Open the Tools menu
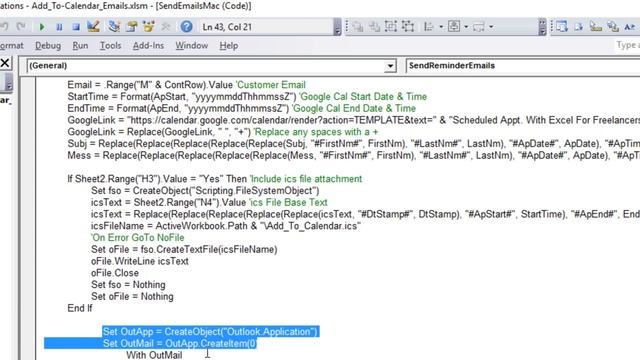This screenshot has height=360, width=640. [x=111, y=46]
